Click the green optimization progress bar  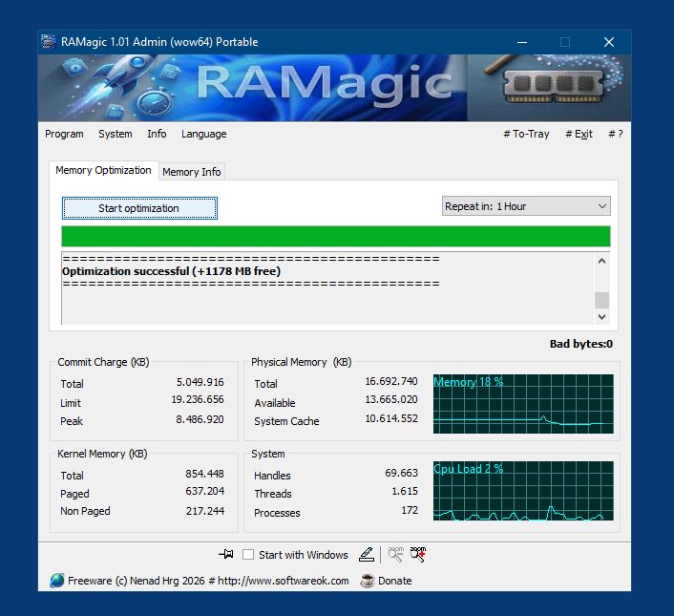[x=336, y=237]
